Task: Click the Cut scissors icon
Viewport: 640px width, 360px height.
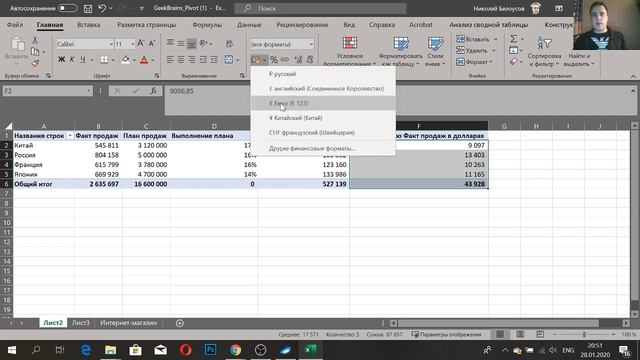Action: pos(35,40)
